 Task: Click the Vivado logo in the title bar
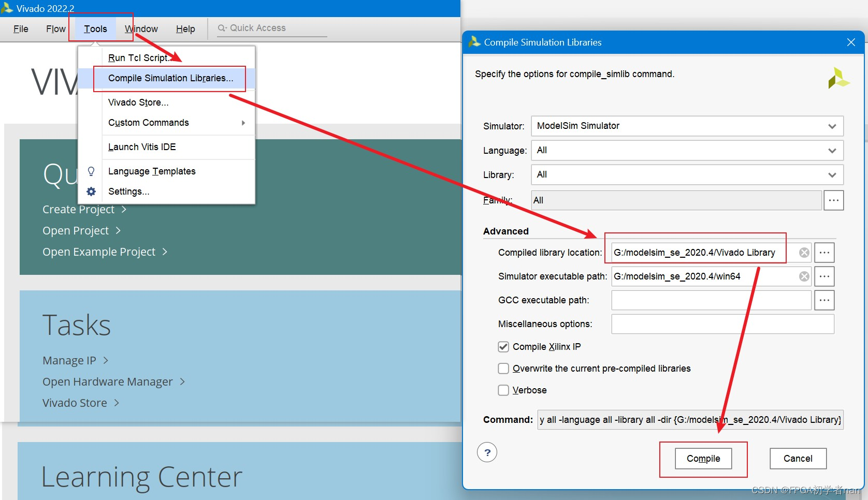(7, 8)
